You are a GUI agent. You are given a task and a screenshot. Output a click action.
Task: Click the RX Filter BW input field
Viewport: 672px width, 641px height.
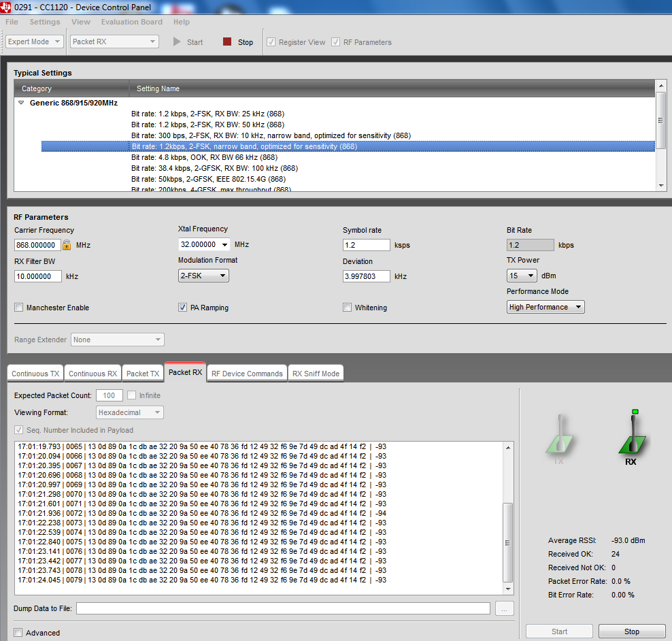click(37, 276)
